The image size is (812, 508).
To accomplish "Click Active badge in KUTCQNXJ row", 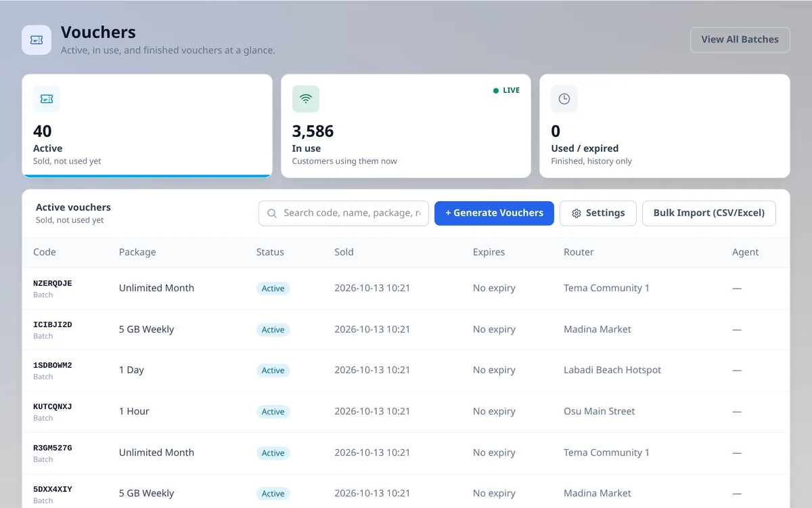I will 273,412.
